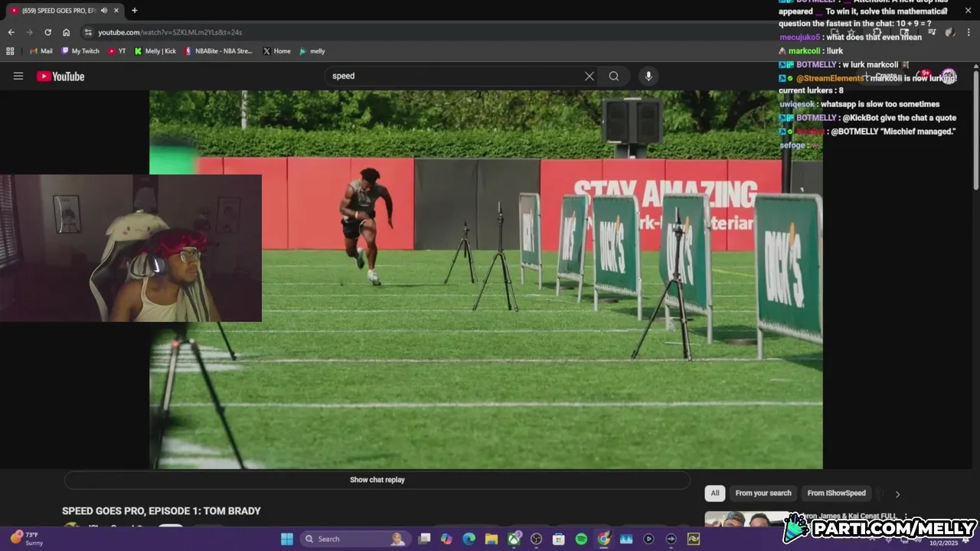Image resolution: width=980 pixels, height=551 pixels.
Task: Open the Melly | Kick bookmark
Action: pyautogui.click(x=155, y=51)
